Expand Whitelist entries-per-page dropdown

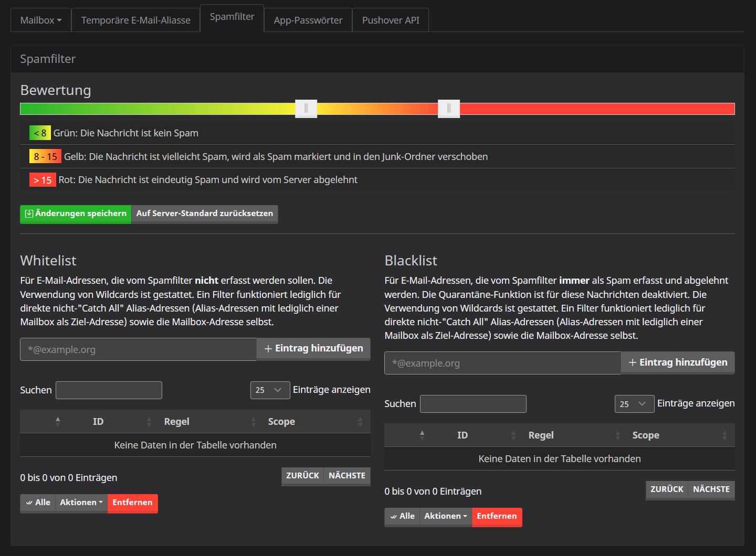pyautogui.click(x=270, y=390)
